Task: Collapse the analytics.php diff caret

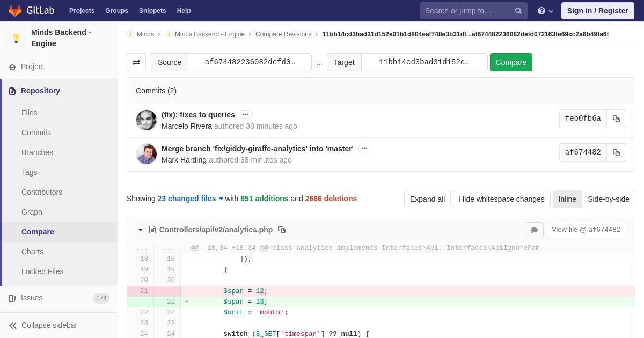Action: coord(141,230)
